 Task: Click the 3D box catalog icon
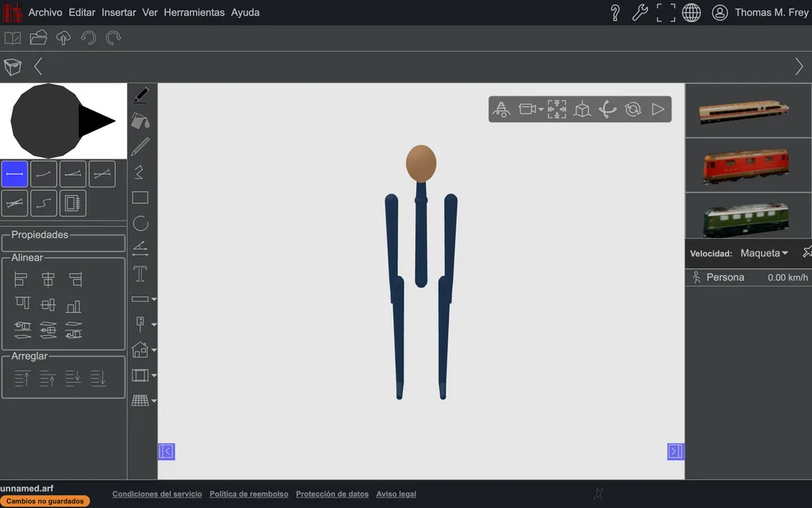13,67
